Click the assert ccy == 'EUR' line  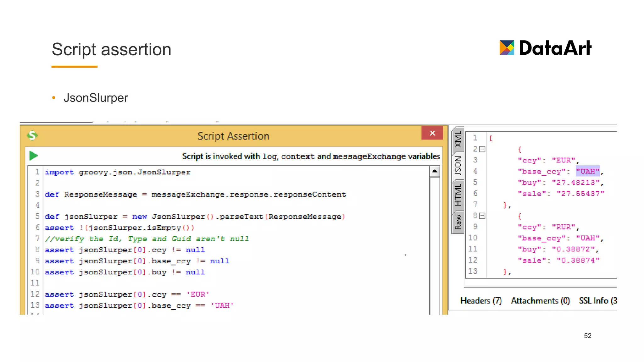127,294
